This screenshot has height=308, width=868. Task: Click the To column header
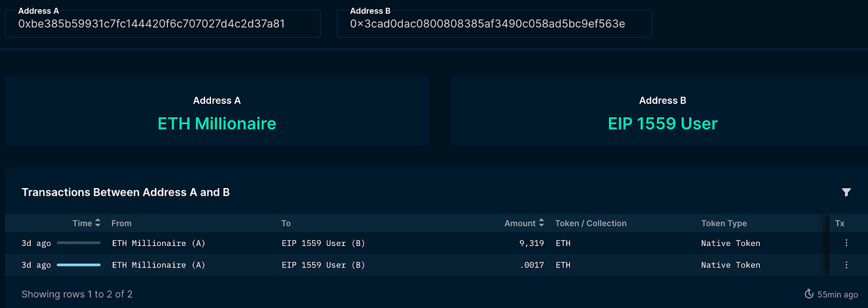pos(286,223)
